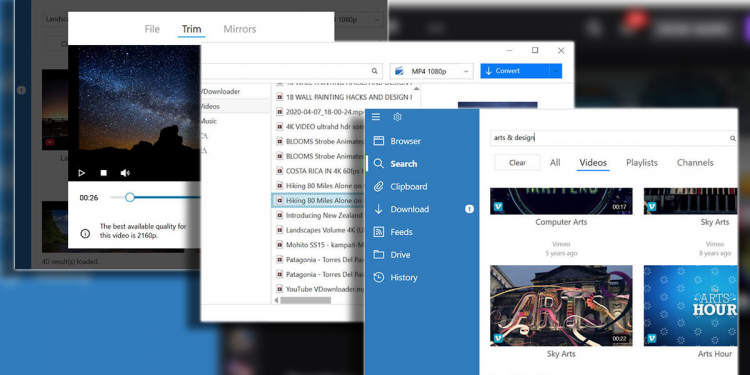Click the 40 result(s) loaded status text
Screen dimensions: 750x375
click(70, 262)
